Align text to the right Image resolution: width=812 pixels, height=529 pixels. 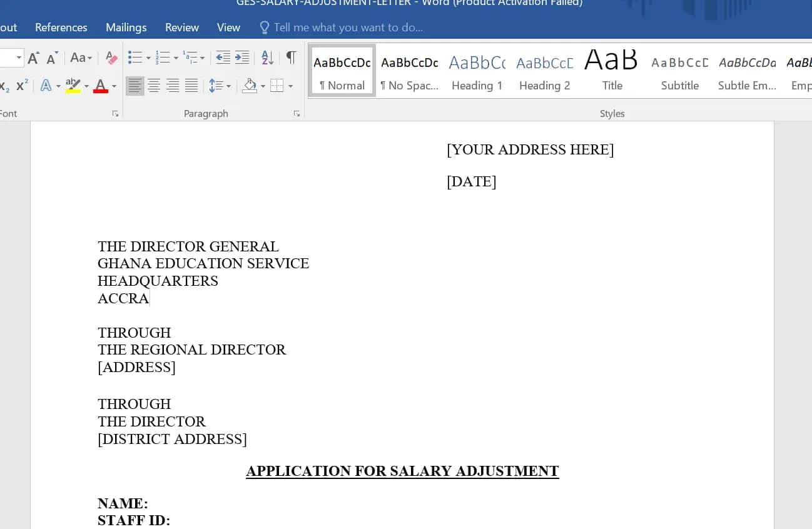(x=173, y=86)
